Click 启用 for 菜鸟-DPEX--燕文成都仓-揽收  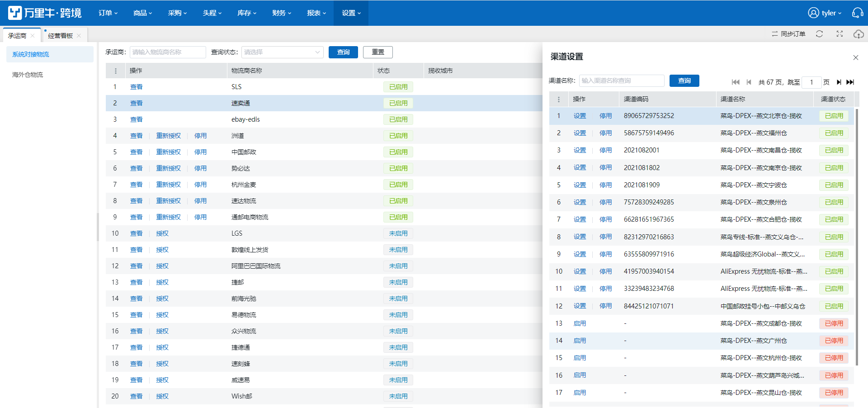580,323
